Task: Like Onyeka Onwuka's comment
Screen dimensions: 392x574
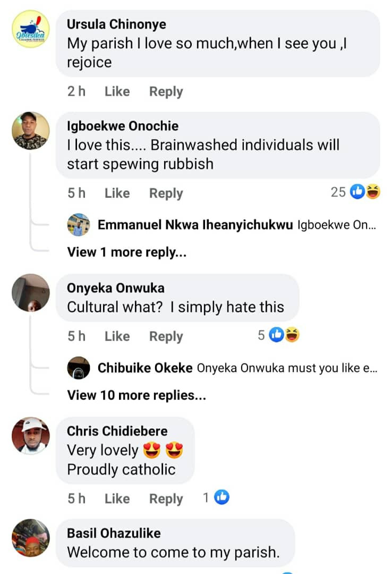Action: point(117,336)
